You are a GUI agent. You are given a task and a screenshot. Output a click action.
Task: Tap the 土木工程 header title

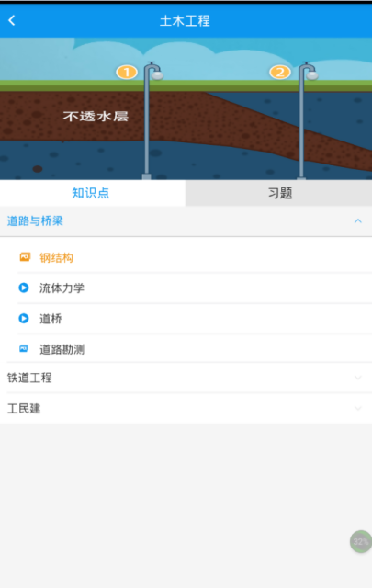tap(185, 20)
